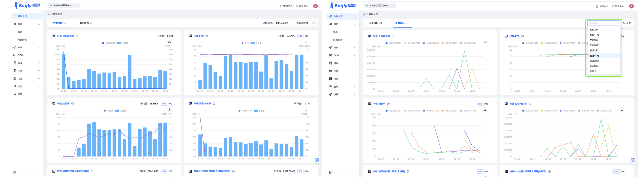Click home breadcrumb icon in left screenshot
644x180 pixels.
coord(49,14)
